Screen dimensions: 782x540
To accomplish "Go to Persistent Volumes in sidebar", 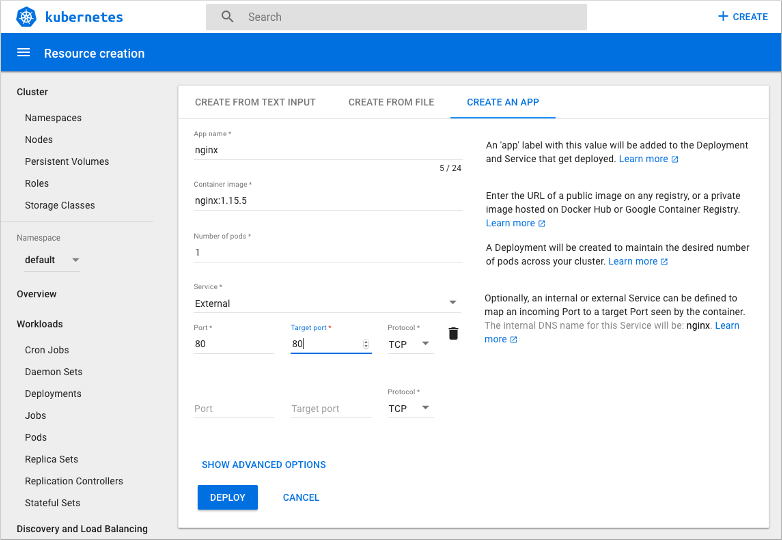I will point(67,162).
